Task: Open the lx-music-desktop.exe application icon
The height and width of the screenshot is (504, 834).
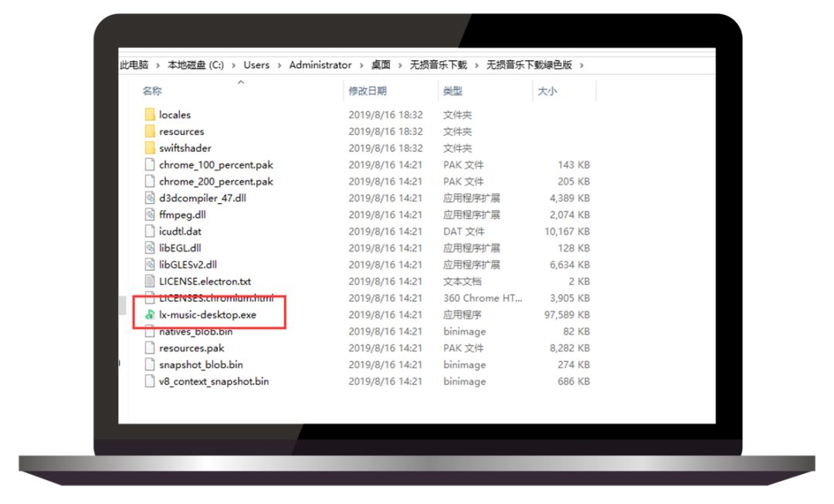Action: point(149,315)
